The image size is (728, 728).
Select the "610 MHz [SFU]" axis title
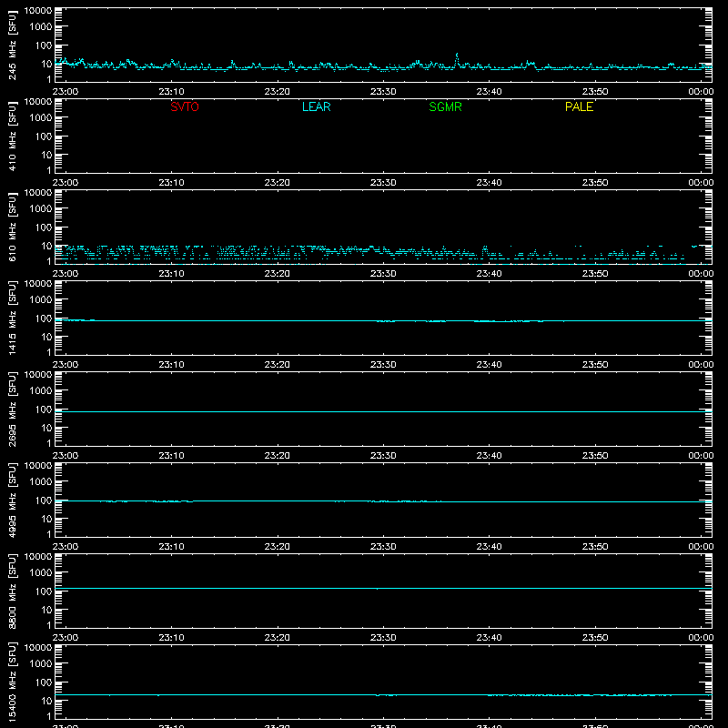pos(13,227)
